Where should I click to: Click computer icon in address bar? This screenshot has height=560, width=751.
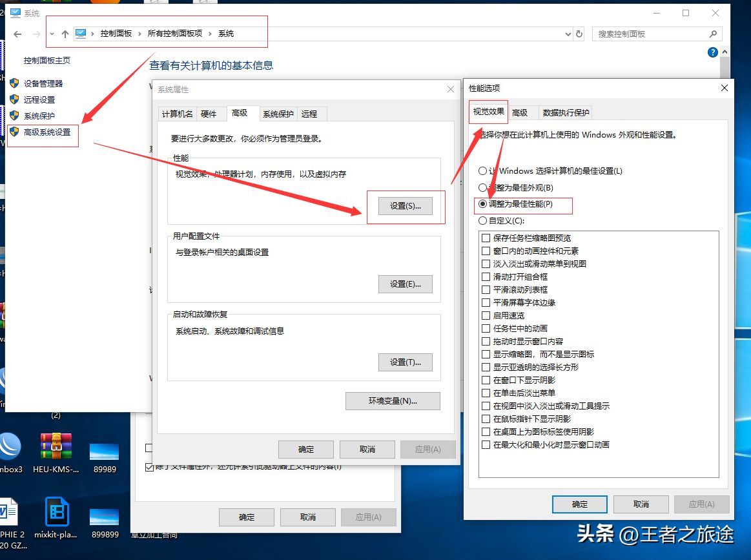(x=81, y=34)
